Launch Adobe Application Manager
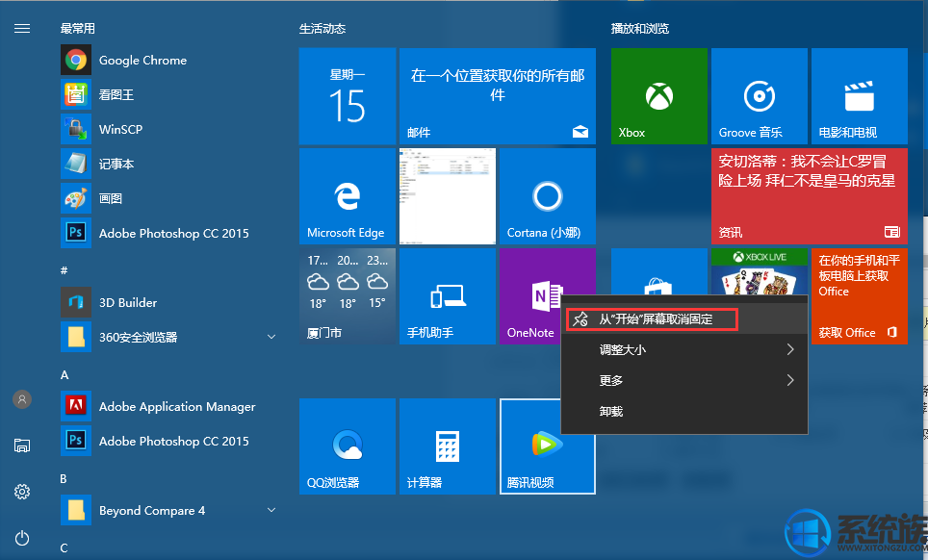The image size is (928, 560). [168, 406]
